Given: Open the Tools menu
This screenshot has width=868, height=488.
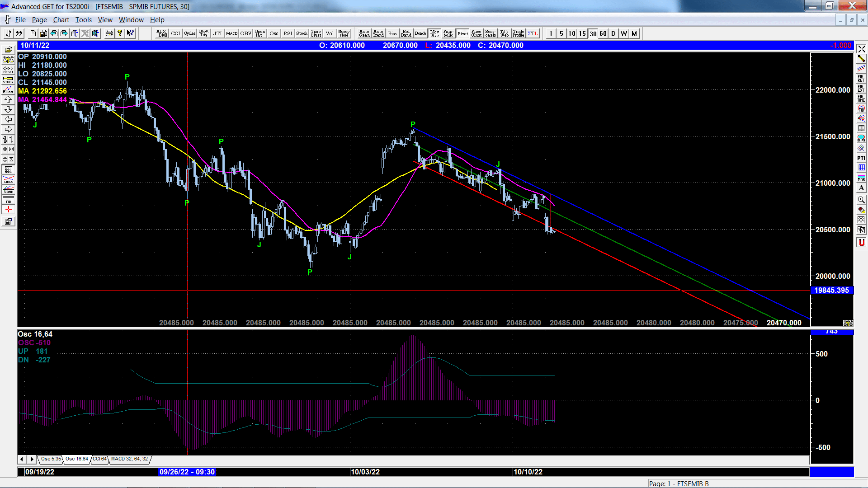Looking at the screenshot, I should tap(84, 20).
